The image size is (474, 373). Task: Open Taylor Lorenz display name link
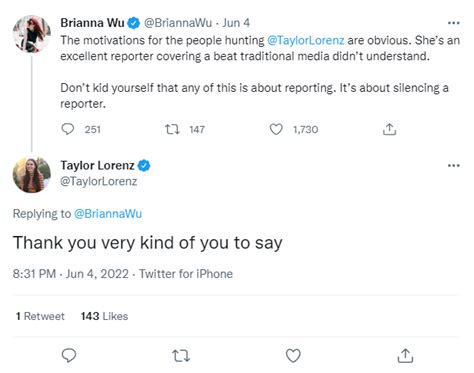pyautogui.click(x=97, y=165)
